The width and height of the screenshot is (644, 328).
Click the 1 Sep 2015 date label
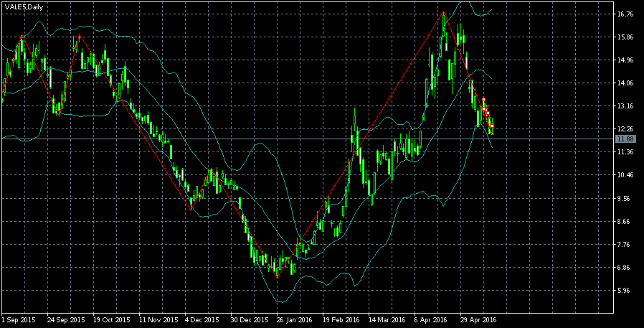pyautogui.click(x=19, y=320)
